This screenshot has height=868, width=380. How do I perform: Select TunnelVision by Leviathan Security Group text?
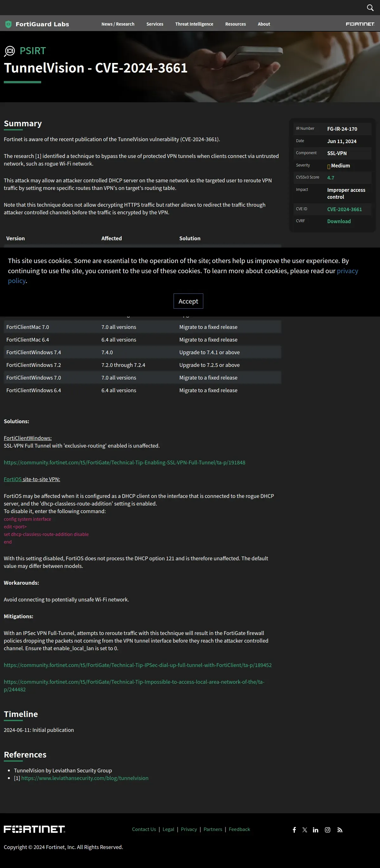(63, 770)
